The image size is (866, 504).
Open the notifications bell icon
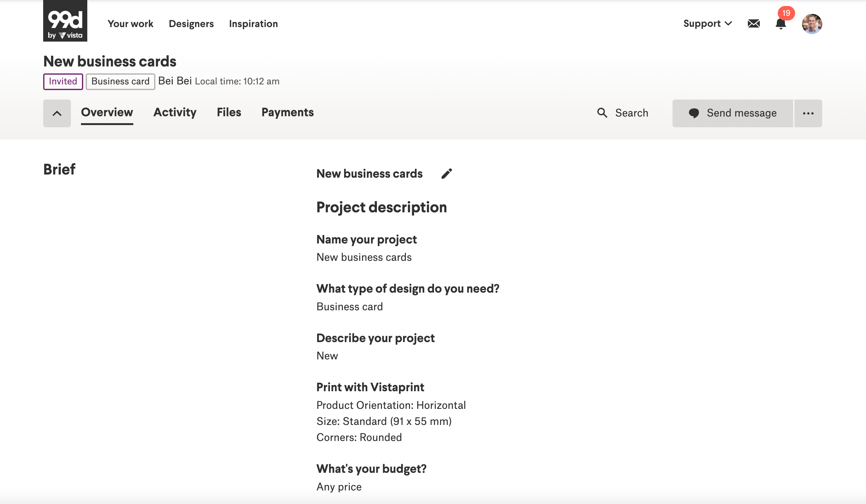tap(780, 24)
